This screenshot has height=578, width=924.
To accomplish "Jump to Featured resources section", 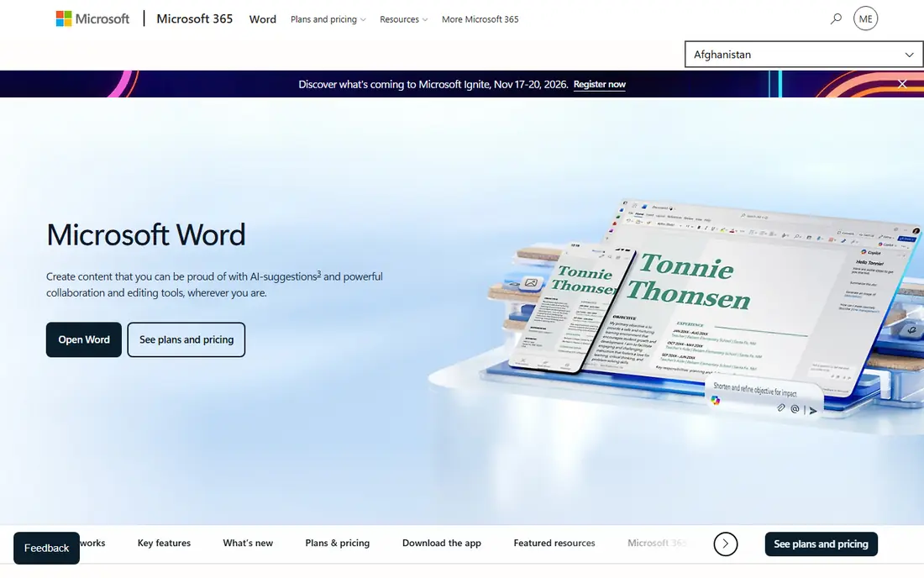I will pos(554,544).
